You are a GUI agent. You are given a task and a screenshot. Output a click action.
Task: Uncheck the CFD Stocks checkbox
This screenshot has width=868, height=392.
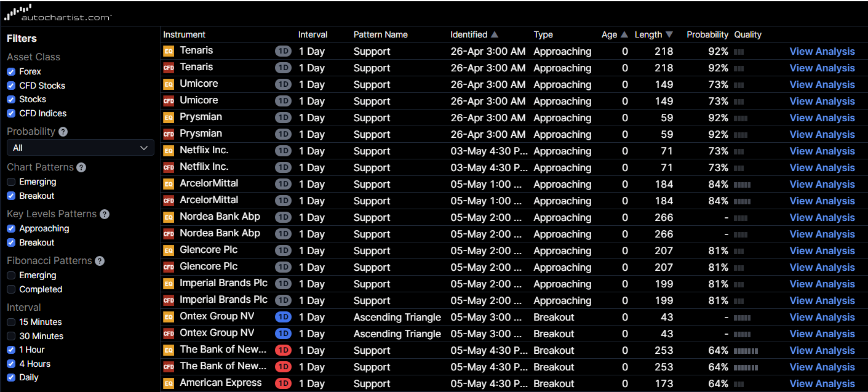[x=11, y=86]
